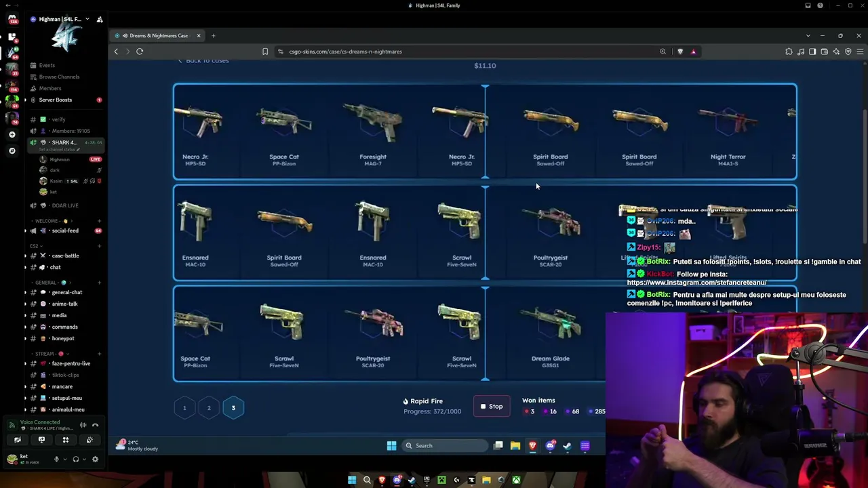Open the case-battle channel

pyautogui.click(x=65, y=256)
